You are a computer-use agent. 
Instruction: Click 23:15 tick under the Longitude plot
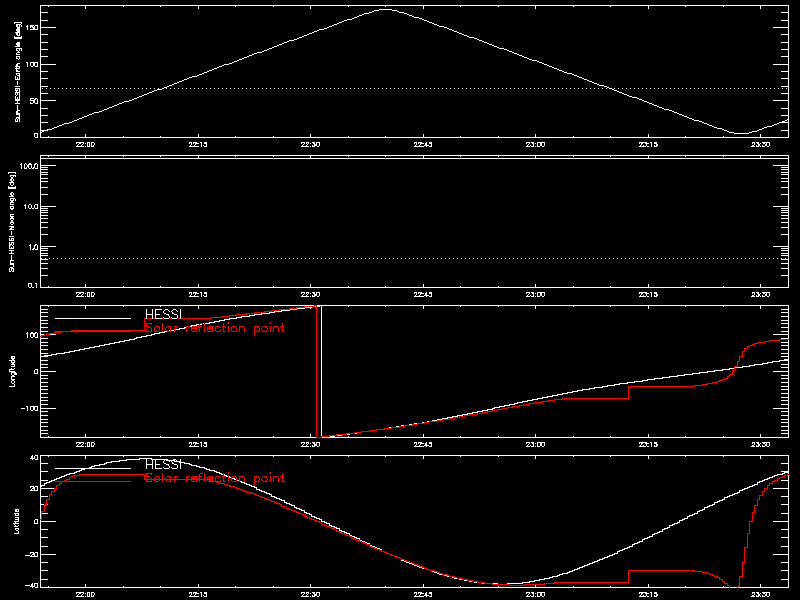tap(648, 445)
